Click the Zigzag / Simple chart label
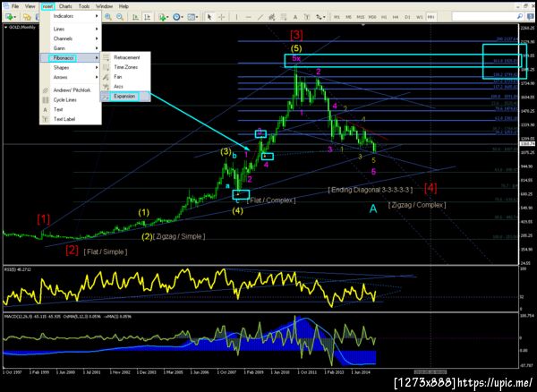Viewport: 537px width, 392px height. click(x=179, y=236)
